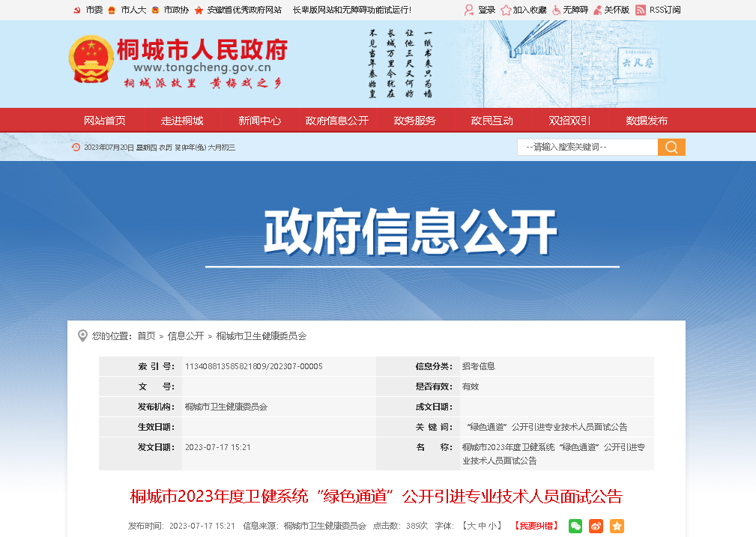The height and width of the screenshot is (537, 756).
Task: Click the 发布机构 value 桐城市卫生健康委员会
Action: point(226,407)
